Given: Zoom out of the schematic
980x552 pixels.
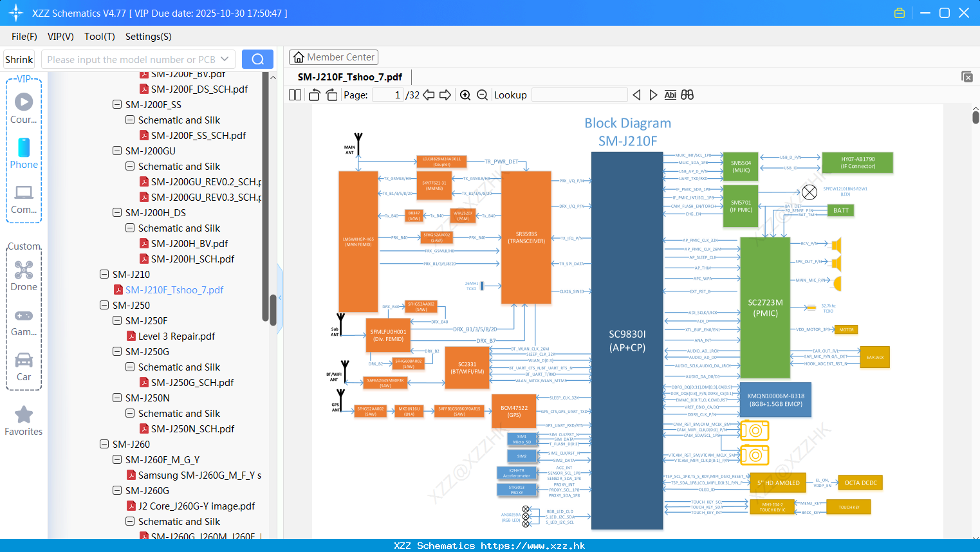Looking at the screenshot, I should 482,95.
